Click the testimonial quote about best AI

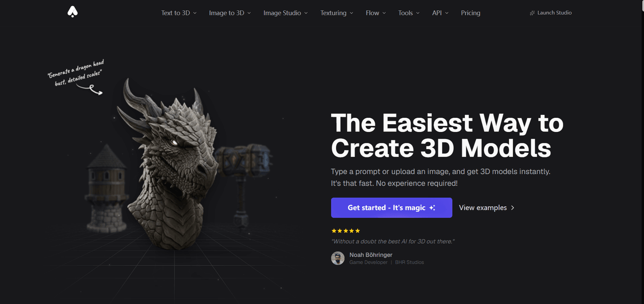[393, 242]
